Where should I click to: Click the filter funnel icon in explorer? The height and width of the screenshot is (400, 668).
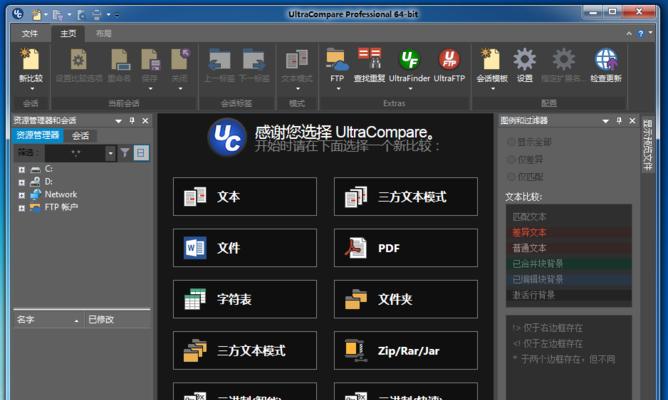coord(125,153)
